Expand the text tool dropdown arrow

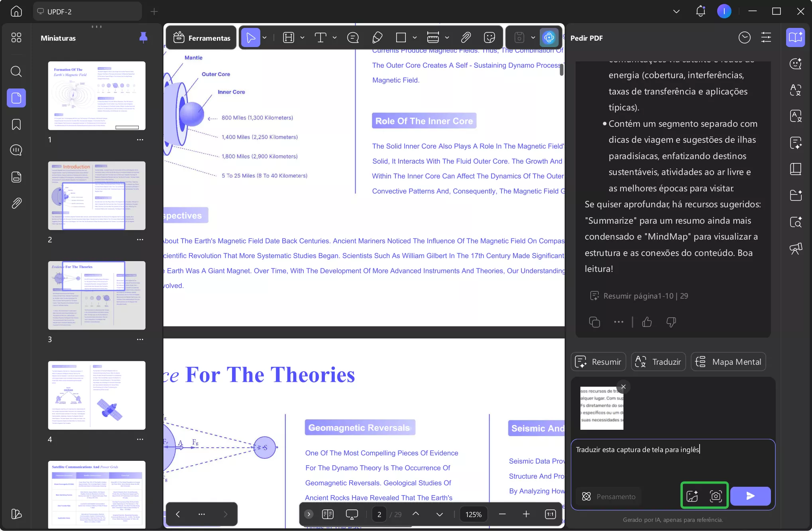pyautogui.click(x=334, y=37)
